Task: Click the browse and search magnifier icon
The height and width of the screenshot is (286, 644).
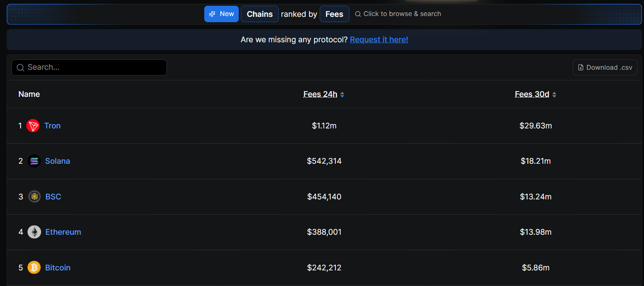Action: [x=358, y=14]
